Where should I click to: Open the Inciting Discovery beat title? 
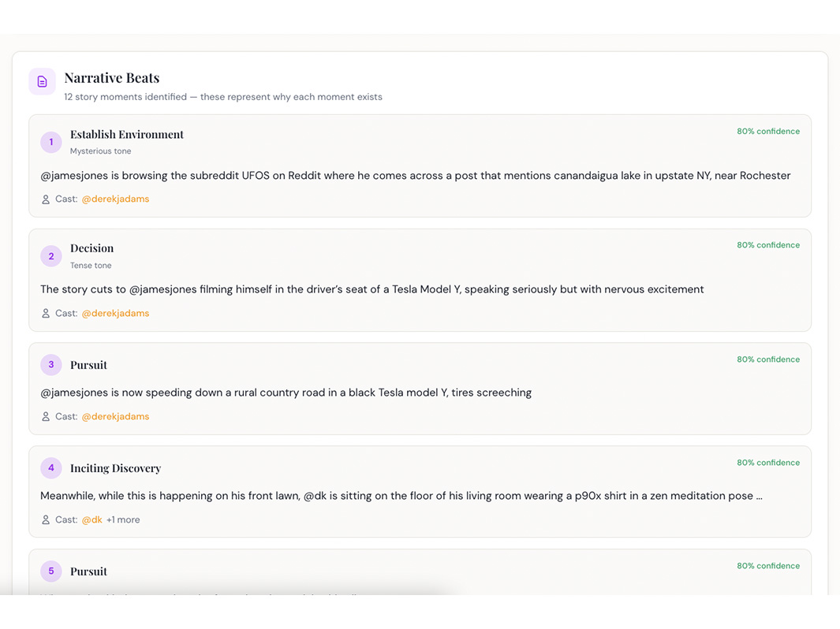(115, 468)
